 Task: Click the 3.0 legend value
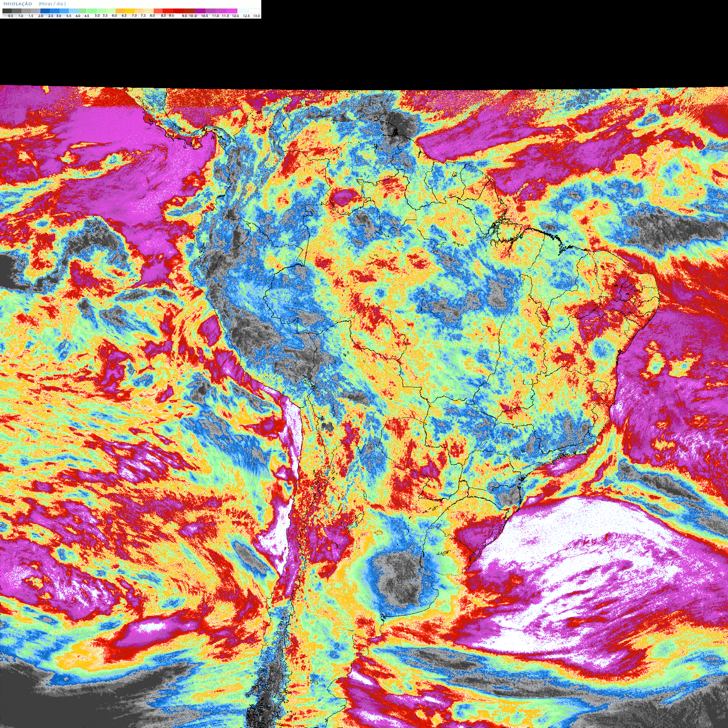(x=59, y=16)
